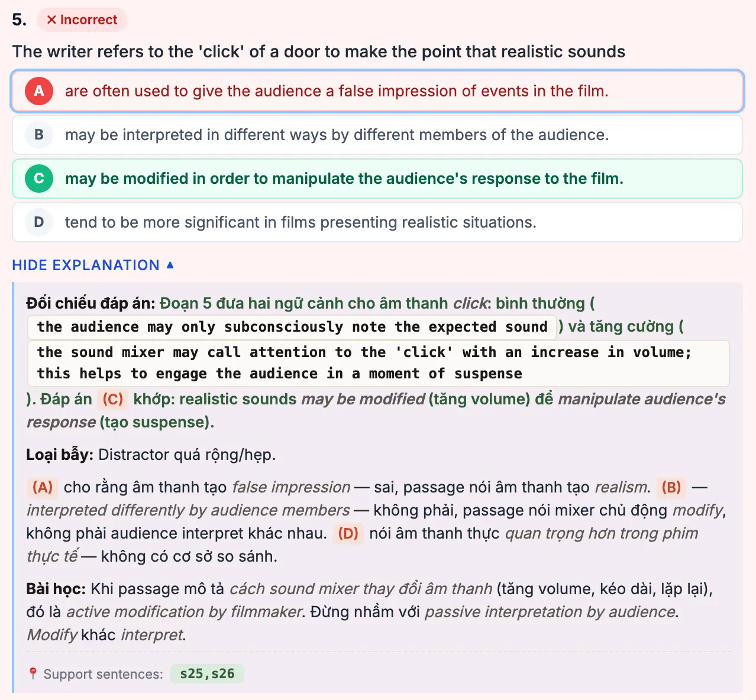The width and height of the screenshot is (756, 700).
Task: Click the question number 5 label
Action: [x=19, y=20]
